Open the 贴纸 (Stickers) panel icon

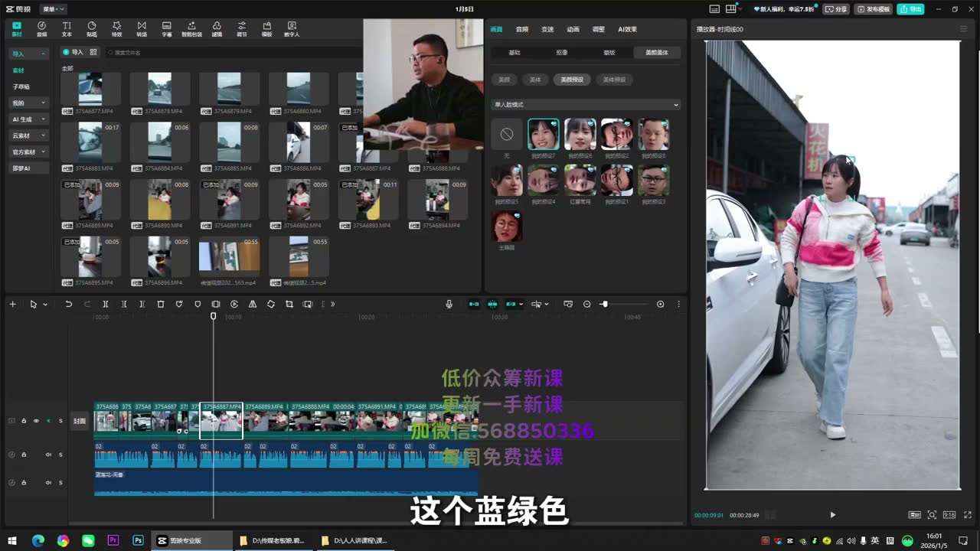92,29
